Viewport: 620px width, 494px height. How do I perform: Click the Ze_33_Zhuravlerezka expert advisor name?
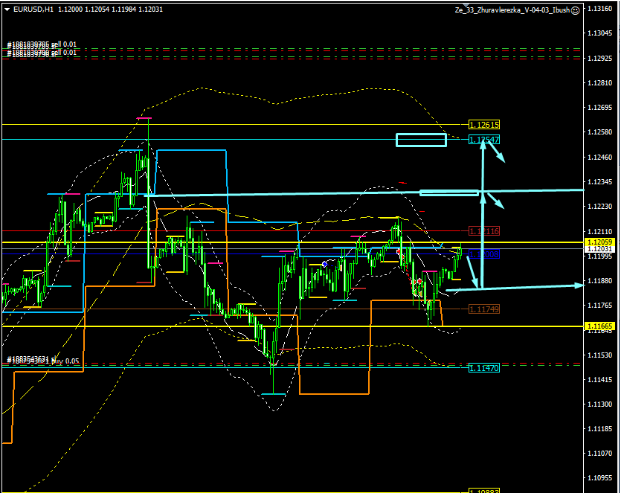[x=515, y=10]
